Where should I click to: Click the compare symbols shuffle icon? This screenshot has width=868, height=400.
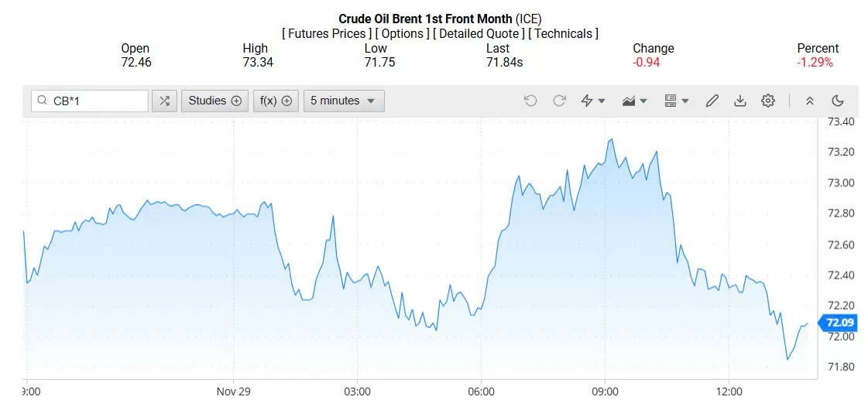click(164, 101)
